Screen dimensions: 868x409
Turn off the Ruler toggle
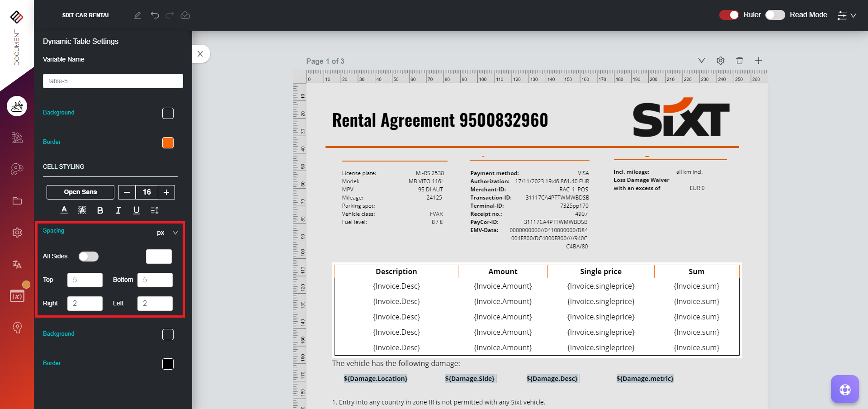tap(729, 15)
